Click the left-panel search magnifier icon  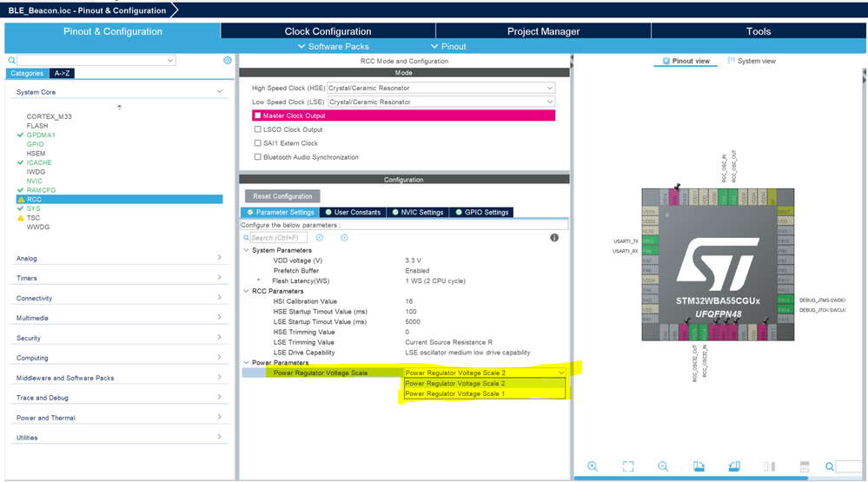tap(11, 60)
